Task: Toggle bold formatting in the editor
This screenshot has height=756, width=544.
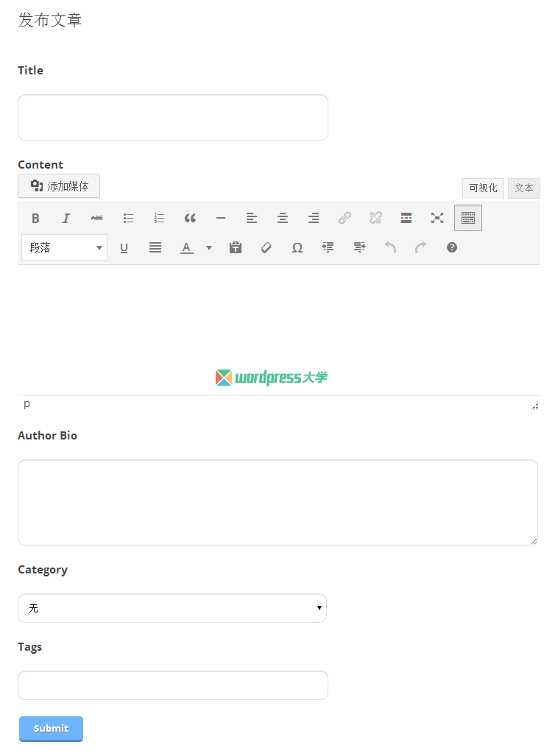Action: tap(35, 219)
